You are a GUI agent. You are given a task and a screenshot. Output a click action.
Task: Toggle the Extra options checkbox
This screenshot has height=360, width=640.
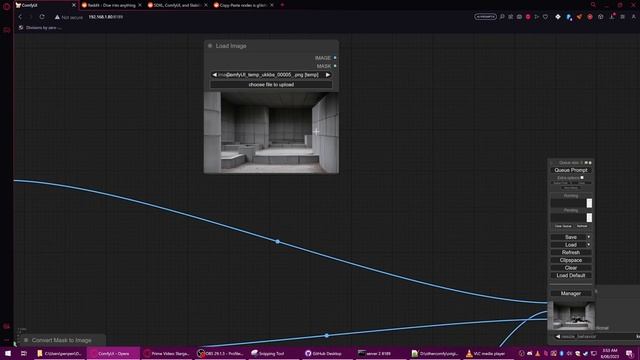click(582, 178)
